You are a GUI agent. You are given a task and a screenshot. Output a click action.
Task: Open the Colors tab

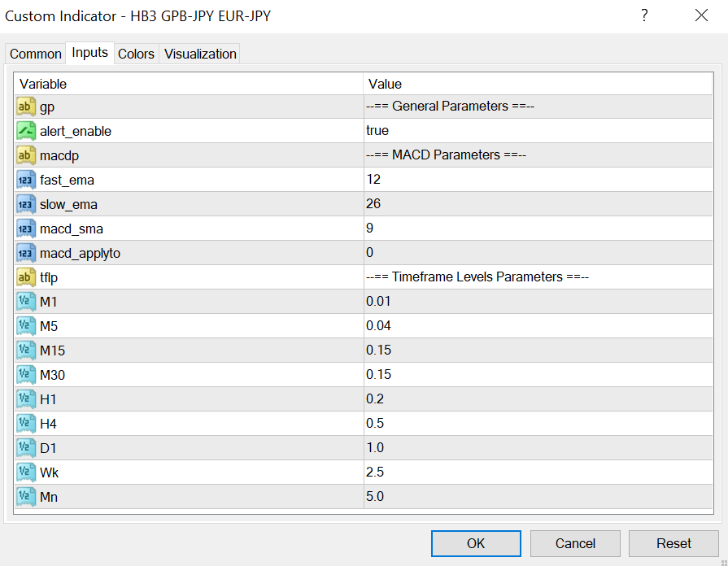[136, 54]
